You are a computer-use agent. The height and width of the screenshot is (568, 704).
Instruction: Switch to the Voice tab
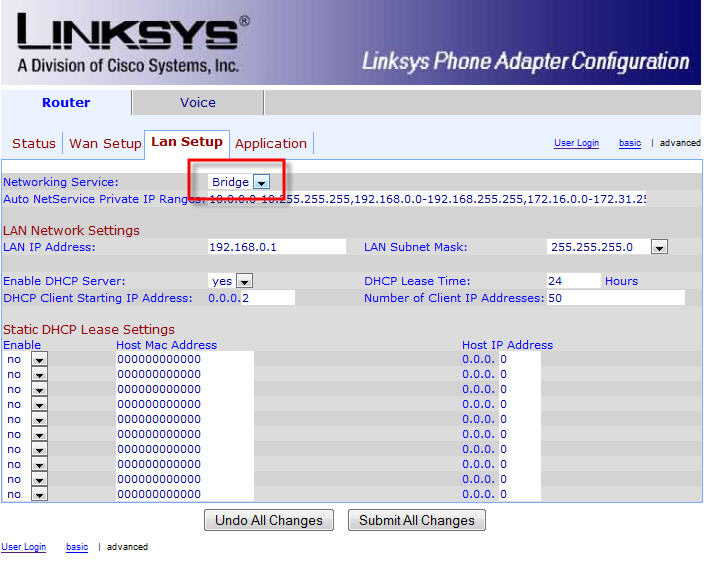point(198,103)
